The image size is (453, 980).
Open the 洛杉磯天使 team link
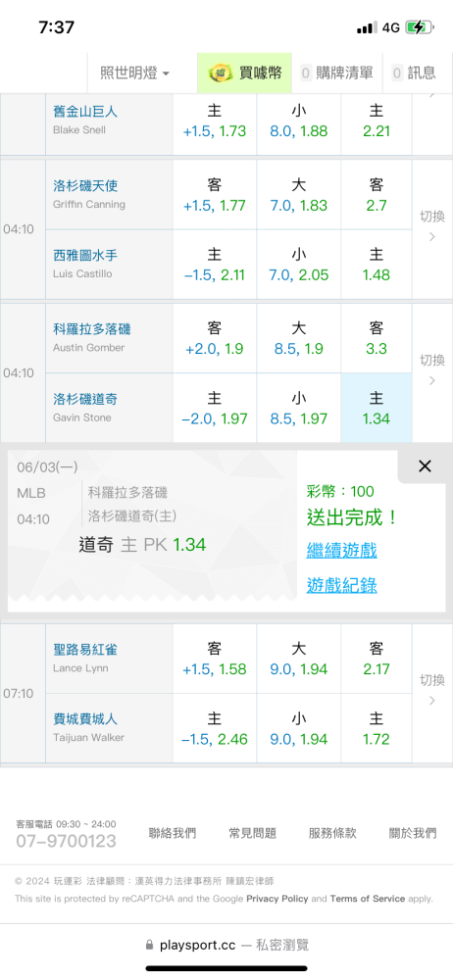(85, 185)
